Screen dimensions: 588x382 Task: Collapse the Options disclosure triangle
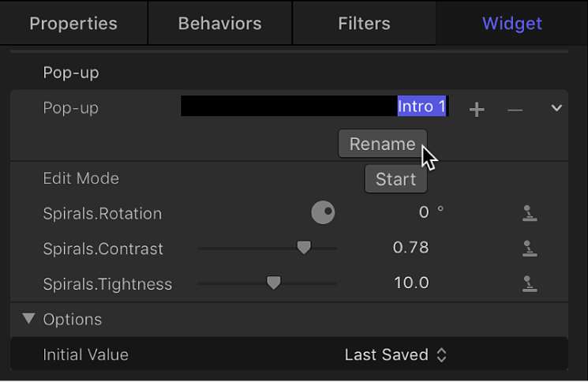29,319
